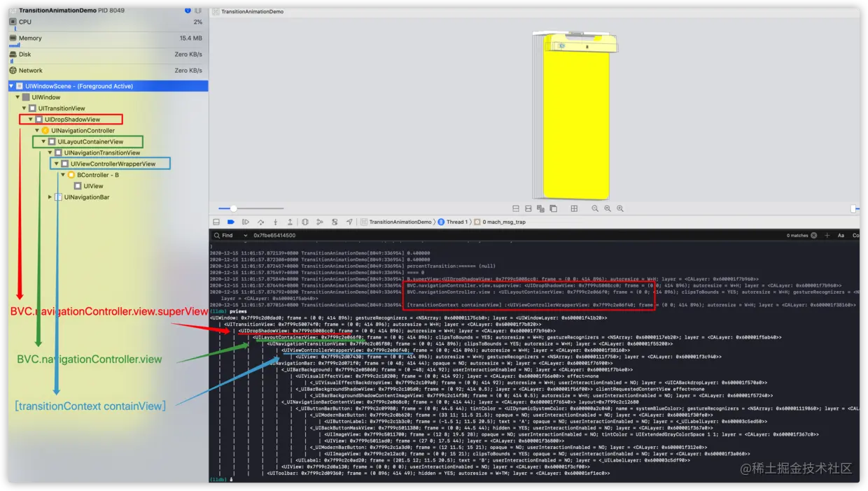
Task: Click TransitionAnimationDemo canvas header path item
Action: [x=248, y=12]
